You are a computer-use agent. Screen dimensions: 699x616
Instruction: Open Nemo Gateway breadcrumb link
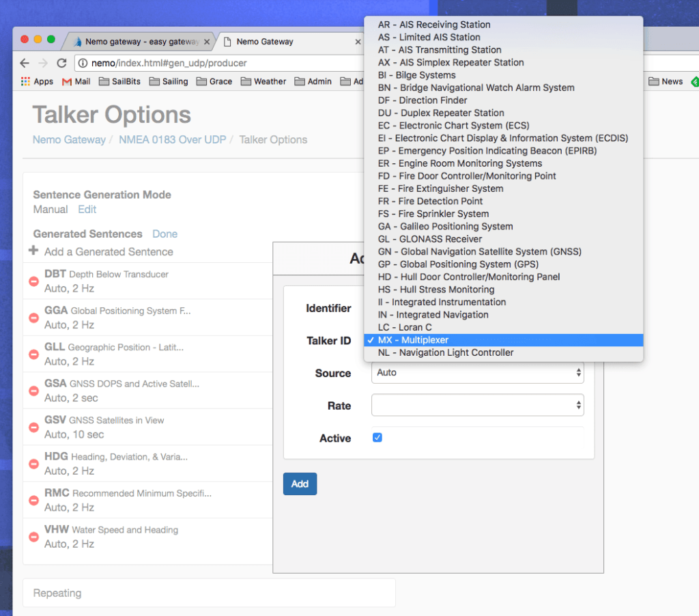pos(69,139)
